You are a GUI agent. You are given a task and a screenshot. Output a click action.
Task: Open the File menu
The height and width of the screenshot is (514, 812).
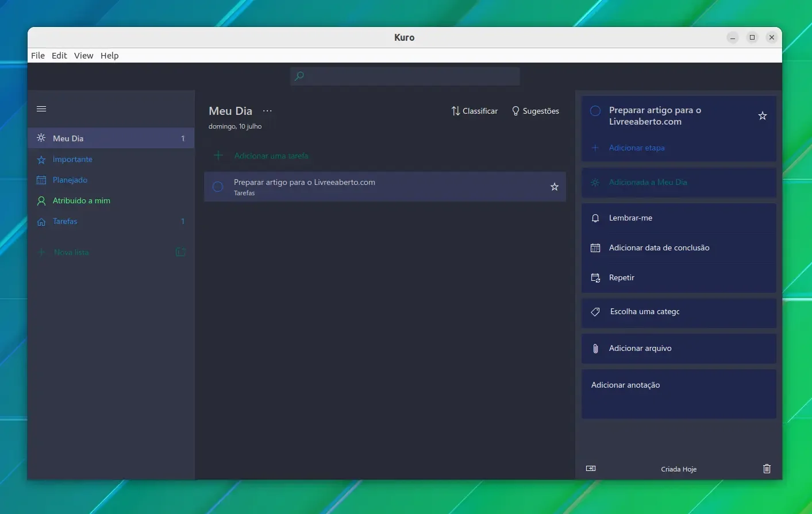pos(38,56)
